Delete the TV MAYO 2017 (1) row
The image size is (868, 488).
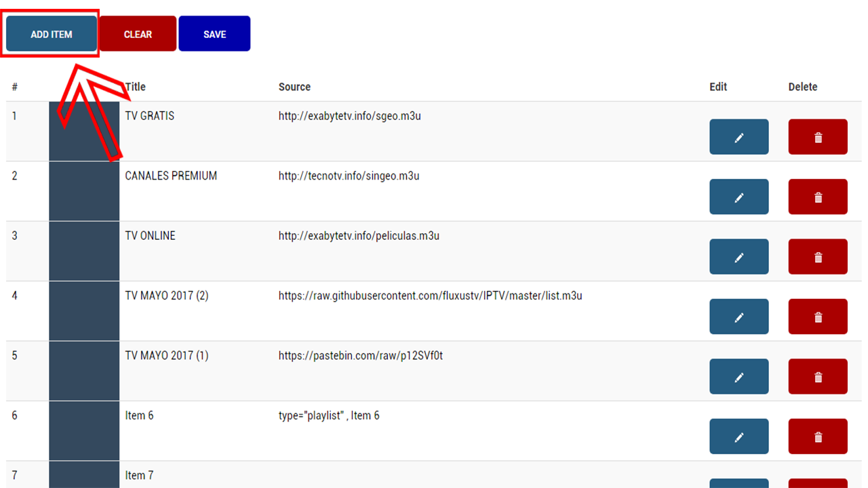point(818,377)
